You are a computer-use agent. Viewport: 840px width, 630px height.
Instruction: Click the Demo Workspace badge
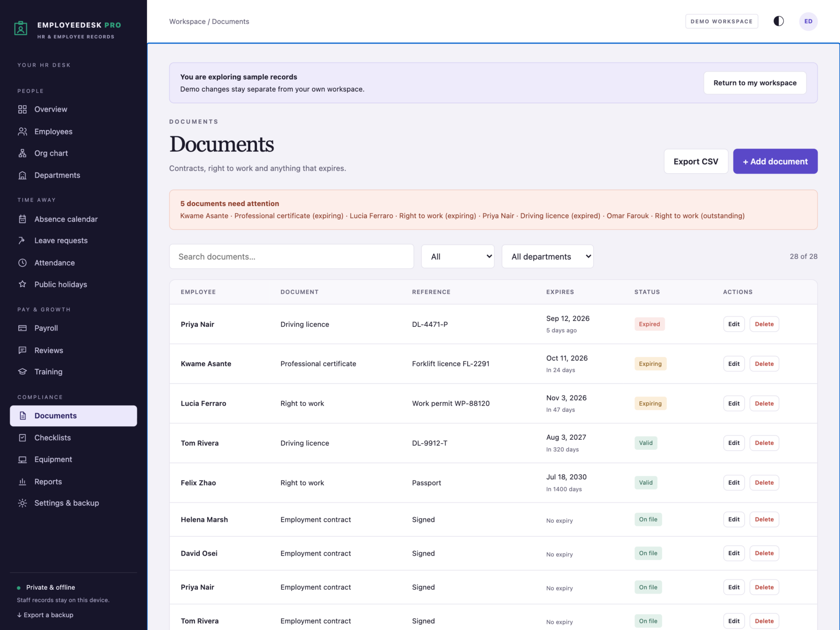pos(721,21)
